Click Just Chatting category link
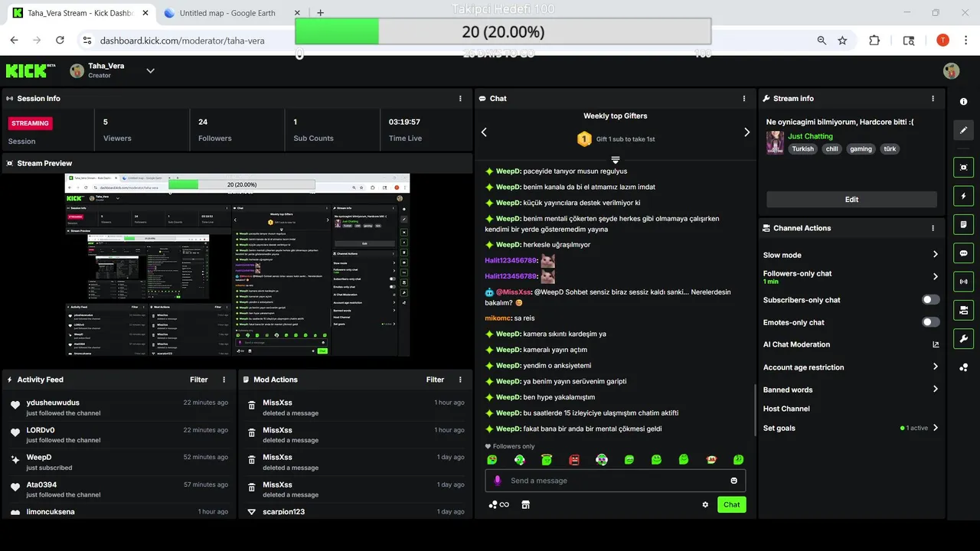 click(810, 136)
